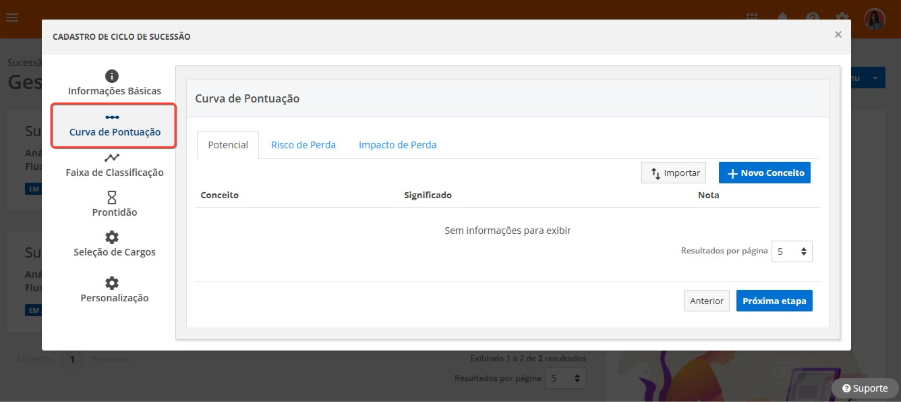The width and height of the screenshot is (901, 402).
Task: Expand background Resultados por página dropdown
Action: (x=565, y=378)
